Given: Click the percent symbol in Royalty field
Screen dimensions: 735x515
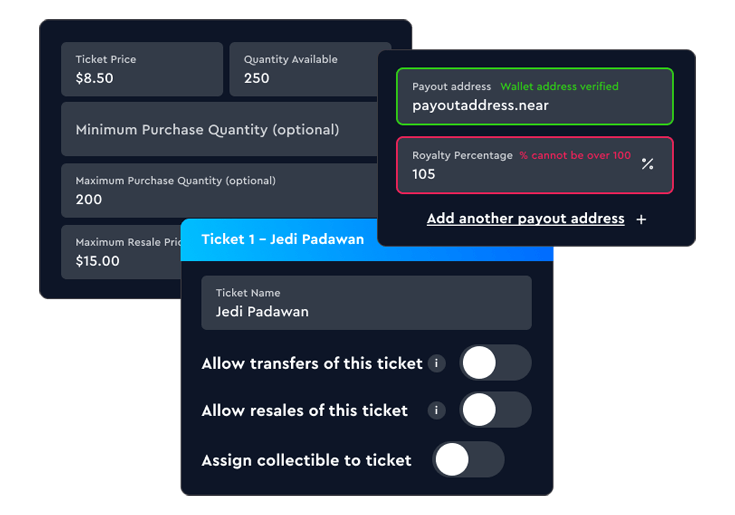Looking at the screenshot, I should tap(647, 164).
